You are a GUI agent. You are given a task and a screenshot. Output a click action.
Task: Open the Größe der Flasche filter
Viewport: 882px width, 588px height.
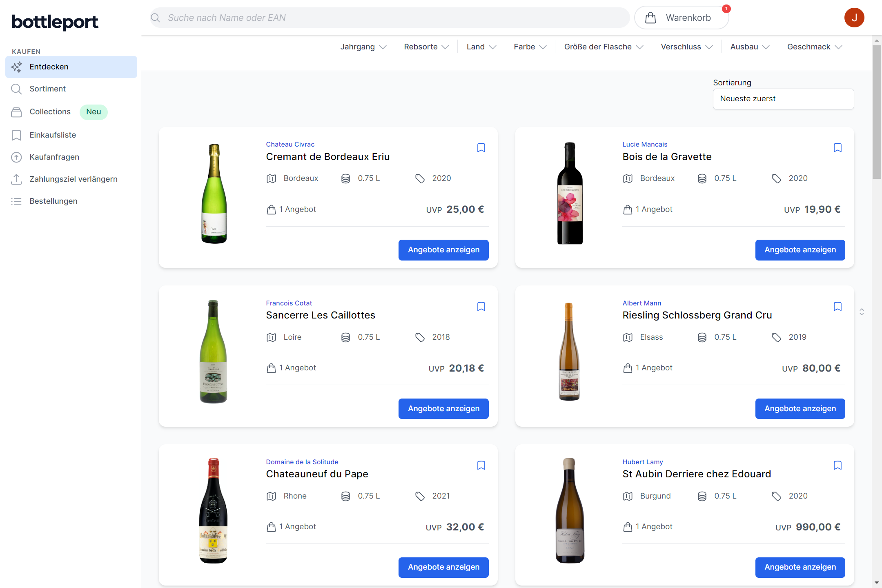click(604, 47)
